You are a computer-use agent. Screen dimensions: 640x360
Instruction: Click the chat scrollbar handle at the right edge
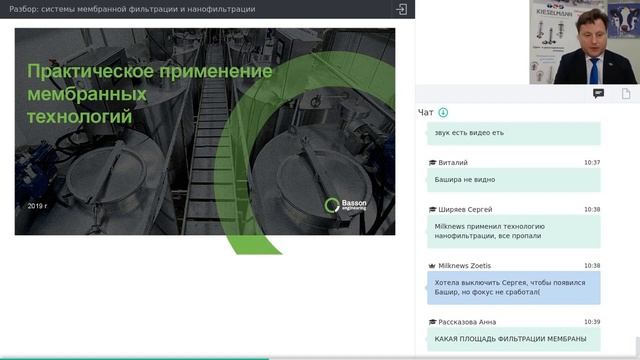pyautogui.click(x=638, y=346)
